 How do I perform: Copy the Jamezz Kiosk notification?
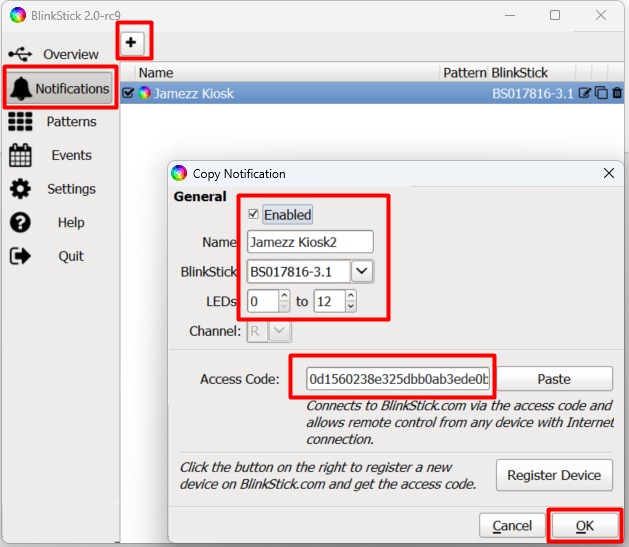click(601, 93)
